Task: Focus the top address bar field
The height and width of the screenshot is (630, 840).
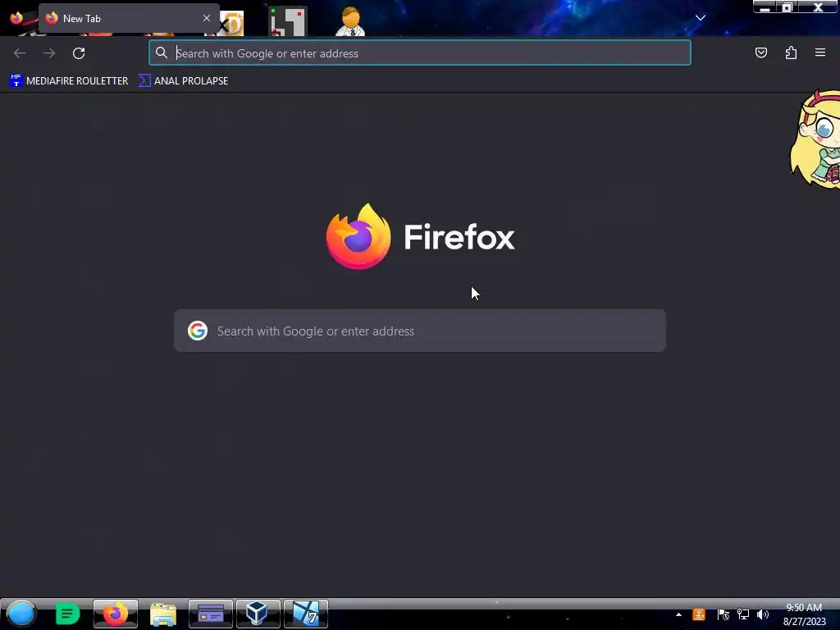Action: point(420,53)
